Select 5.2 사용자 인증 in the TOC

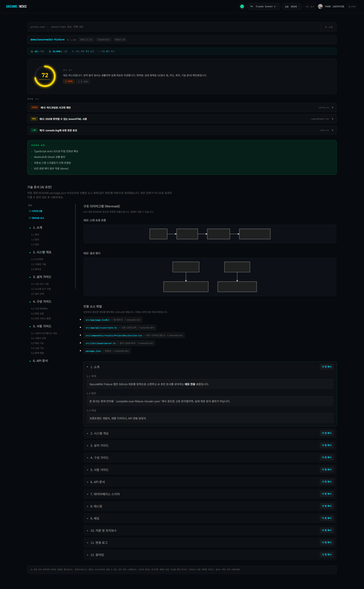tap(38, 338)
